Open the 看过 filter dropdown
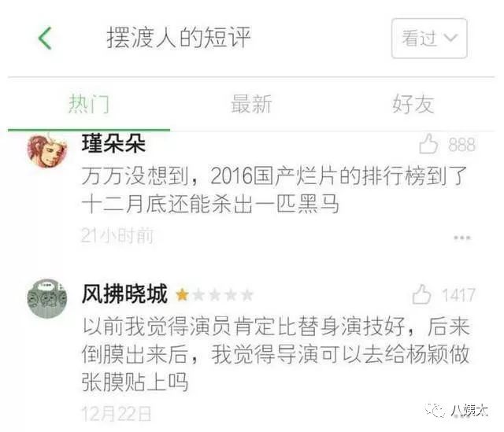This screenshot has height=432, width=504. point(429,39)
